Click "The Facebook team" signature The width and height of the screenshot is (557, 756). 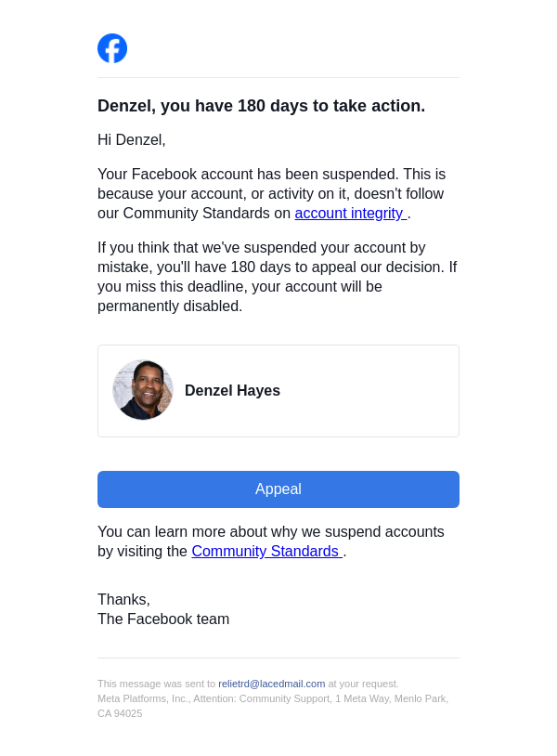tap(163, 619)
